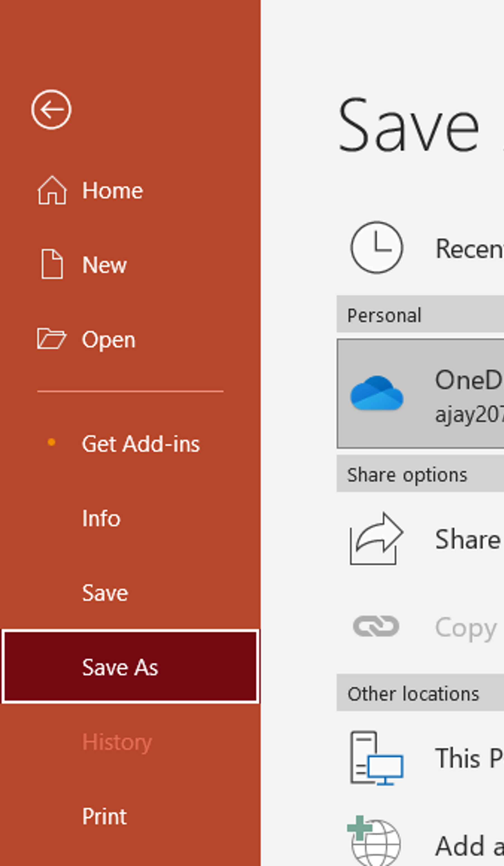Click the back arrow circle icon

click(51, 110)
